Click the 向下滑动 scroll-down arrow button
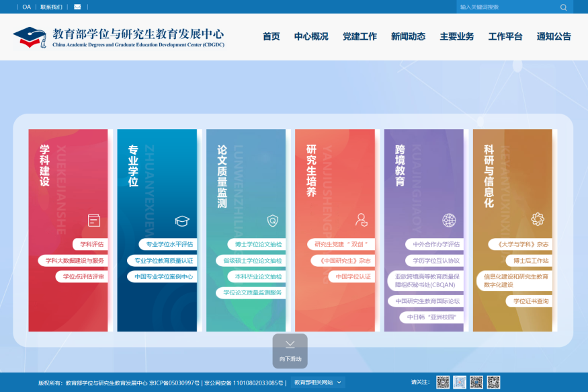This screenshot has width=588, height=392. click(290, 351)
